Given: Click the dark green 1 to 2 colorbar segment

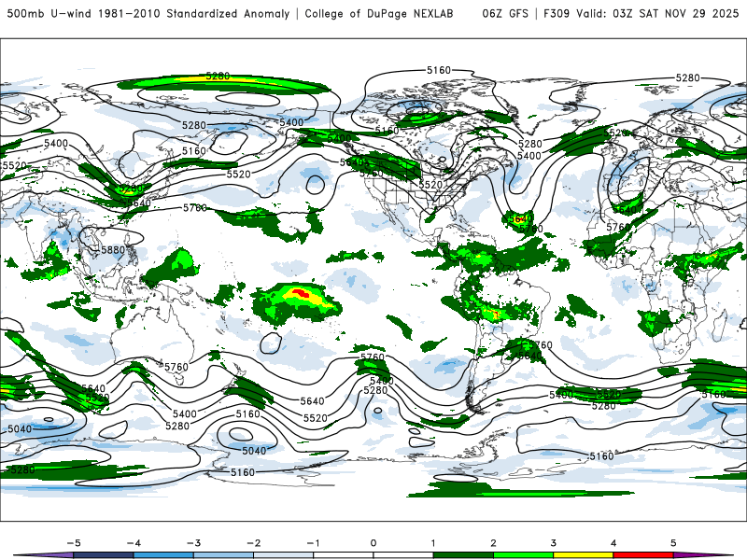Looking at the screenshot, I should (463, 555).
